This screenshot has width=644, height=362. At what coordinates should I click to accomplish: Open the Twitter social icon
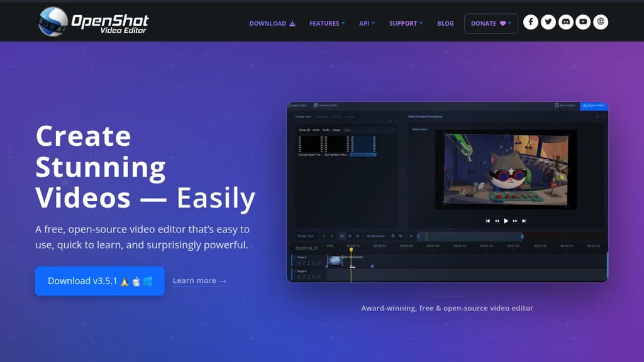click(548, 22)
